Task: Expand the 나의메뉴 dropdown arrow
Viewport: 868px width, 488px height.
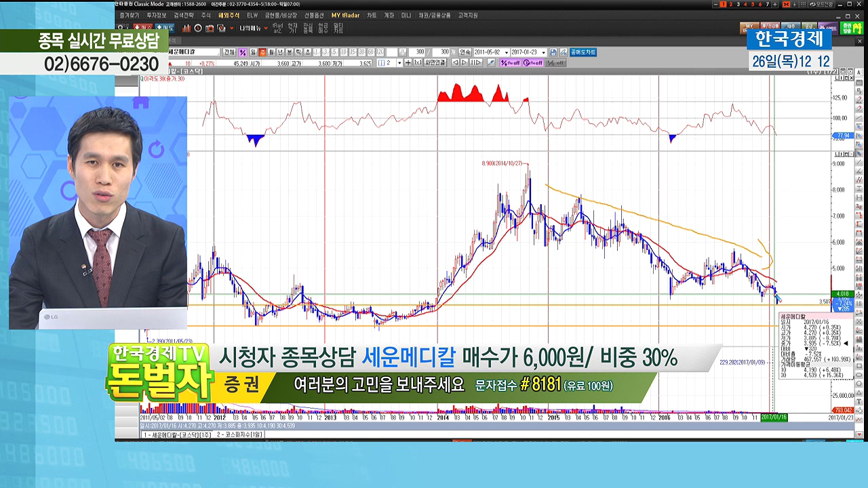Action: (267, 28)
